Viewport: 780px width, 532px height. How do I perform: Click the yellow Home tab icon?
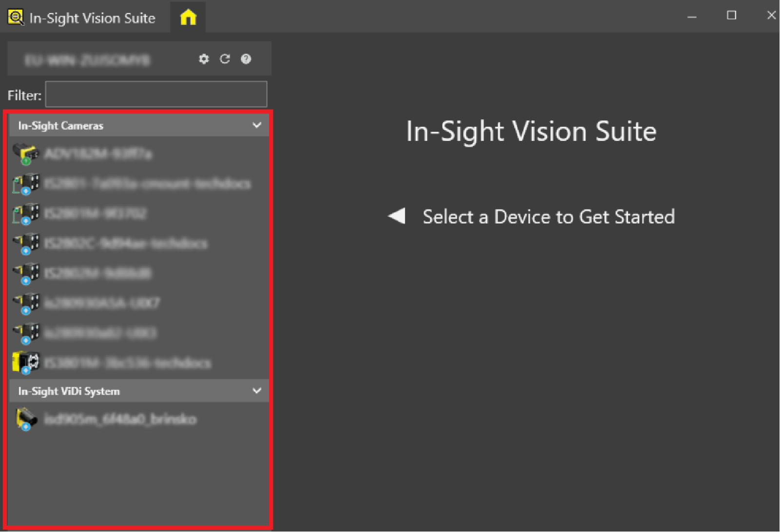tap(188, 18)
